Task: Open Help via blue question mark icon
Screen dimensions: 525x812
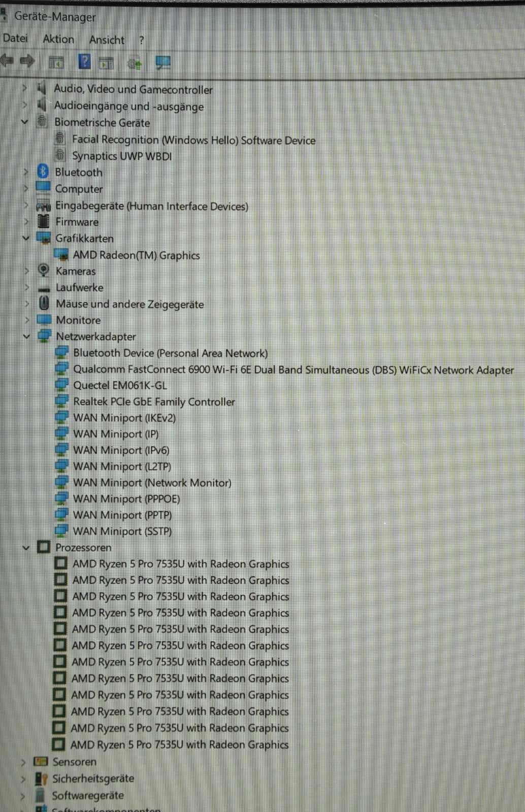Action: (84, 62)
